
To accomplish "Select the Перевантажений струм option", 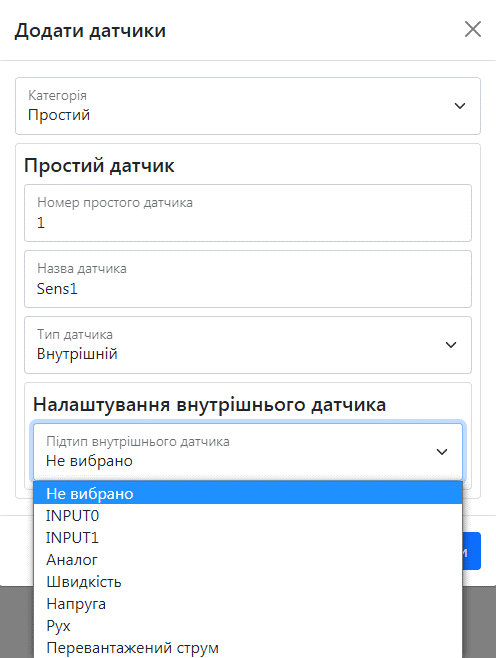I will click(248, 648).
